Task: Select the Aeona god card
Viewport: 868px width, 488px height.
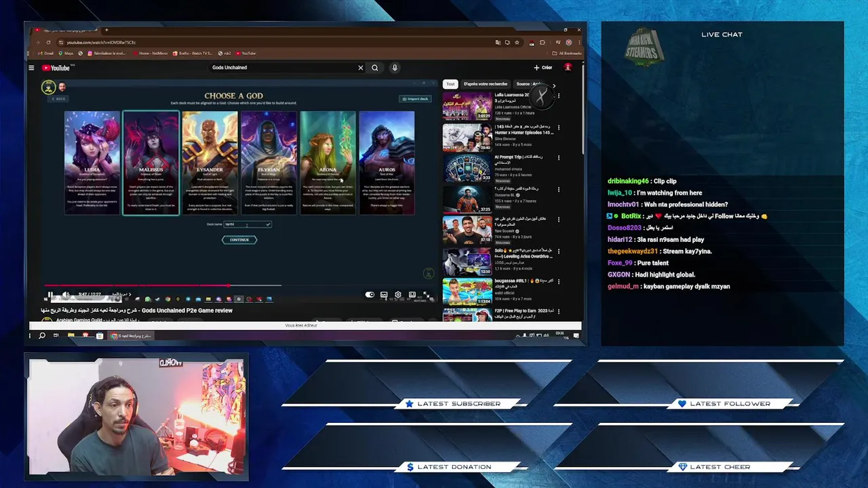Action: tap(328, 163)
